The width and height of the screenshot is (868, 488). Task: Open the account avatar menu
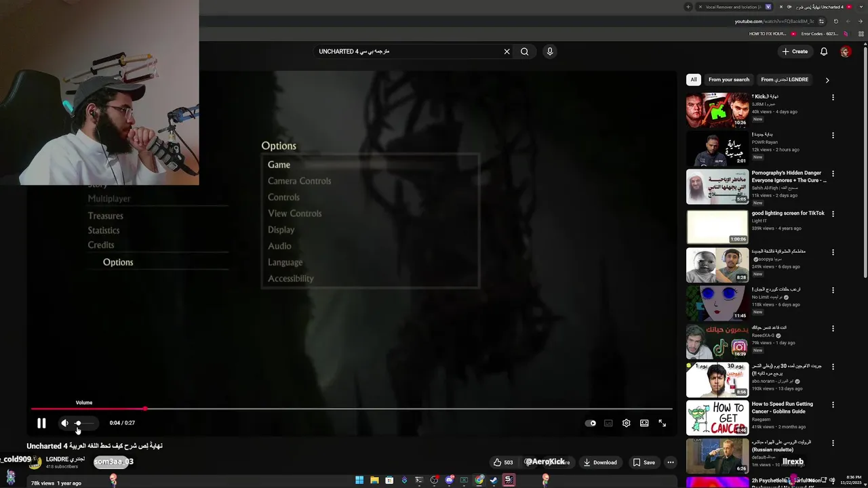846,52
